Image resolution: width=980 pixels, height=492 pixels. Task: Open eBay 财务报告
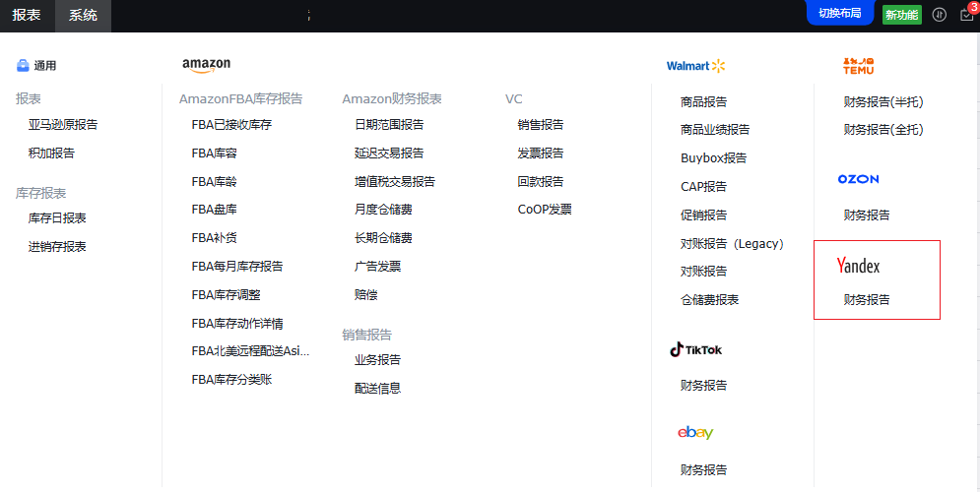(704, 469)
